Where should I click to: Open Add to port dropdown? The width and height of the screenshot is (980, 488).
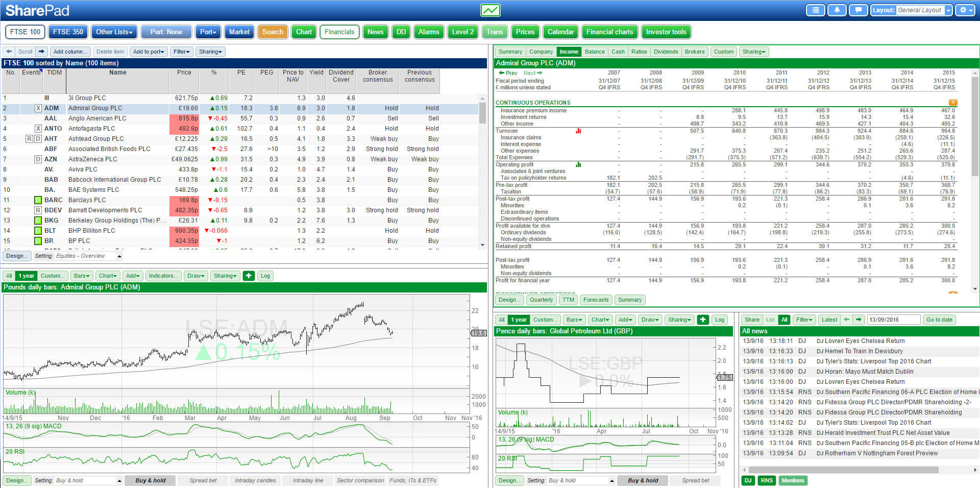pyautogui.click(x=149, y=52)
